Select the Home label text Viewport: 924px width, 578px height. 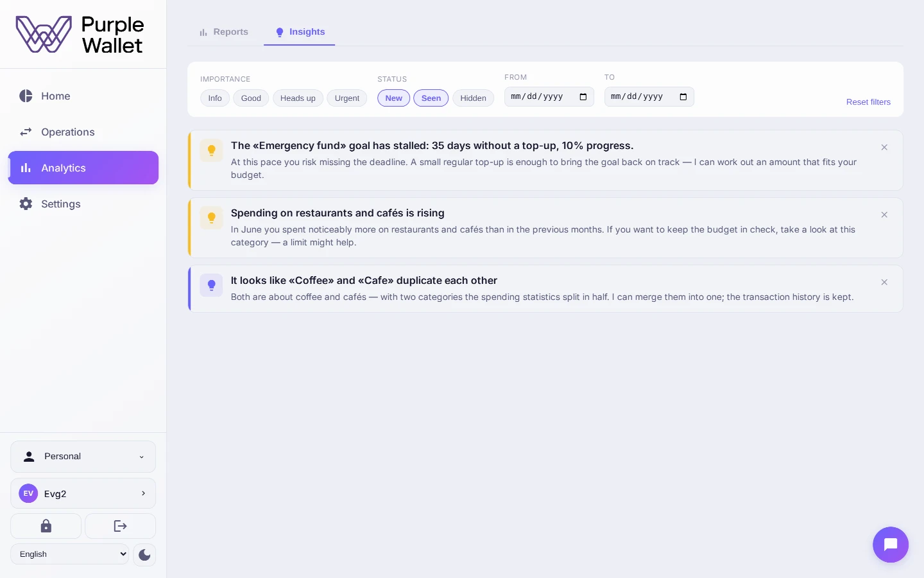point(56,96)
